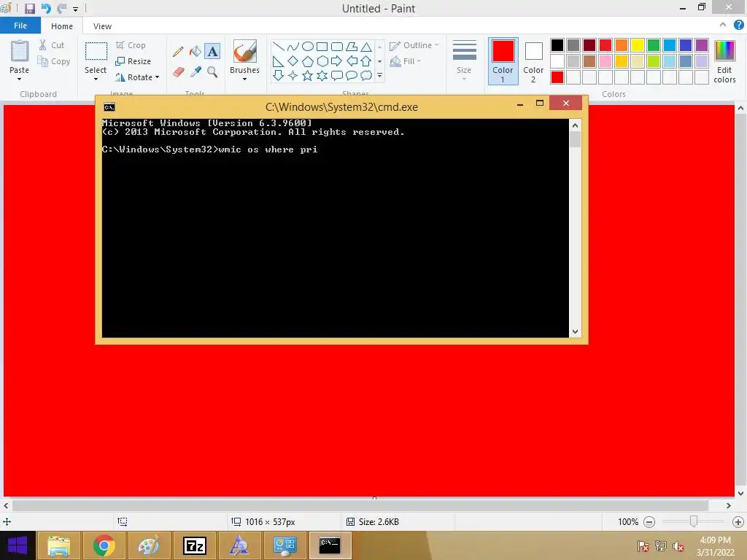This screenshot has height=560, width=747.
Task: Open the shape Outline dropdown
Action: (x=414, y=45)
